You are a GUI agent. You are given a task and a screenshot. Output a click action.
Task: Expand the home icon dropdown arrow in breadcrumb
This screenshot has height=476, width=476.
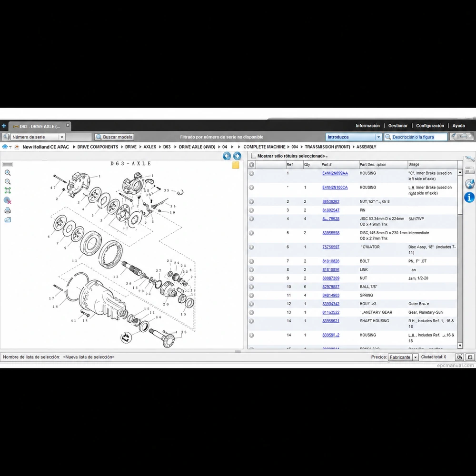[x=10, y=147]
